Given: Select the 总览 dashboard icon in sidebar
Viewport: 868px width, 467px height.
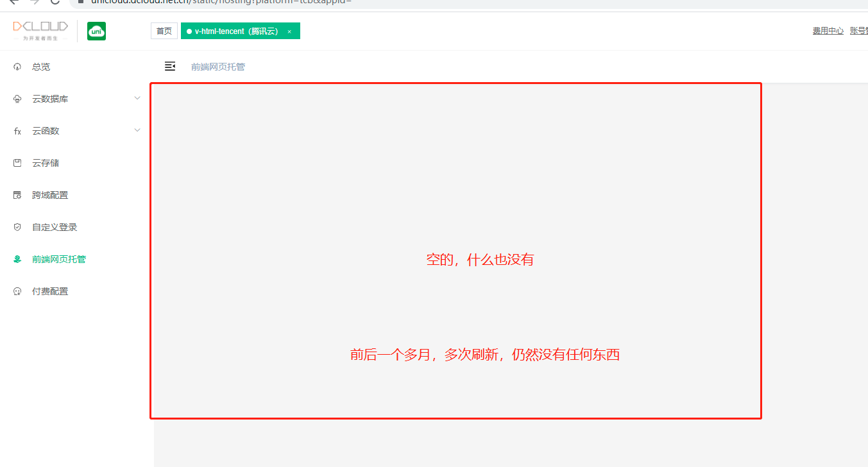Looking at the screenshot, I should point(17,66).
